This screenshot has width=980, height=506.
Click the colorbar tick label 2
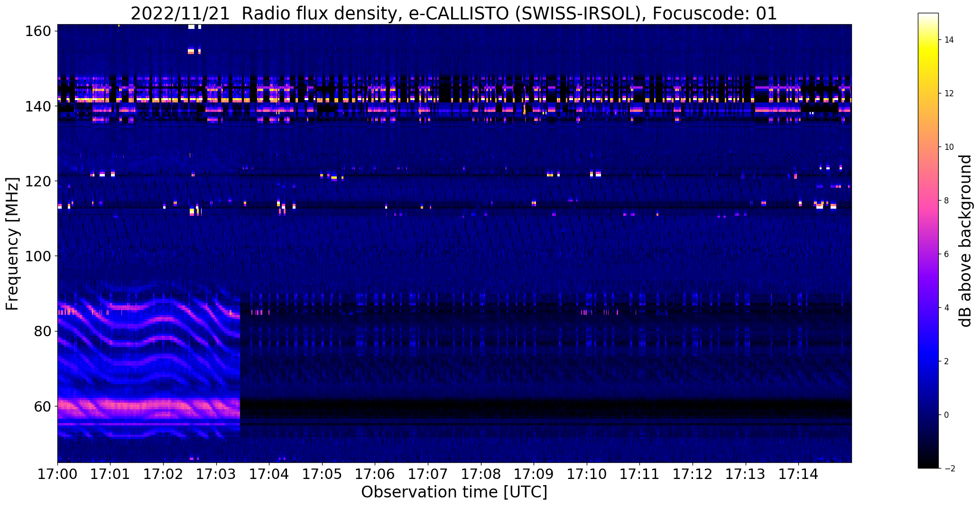947,361
